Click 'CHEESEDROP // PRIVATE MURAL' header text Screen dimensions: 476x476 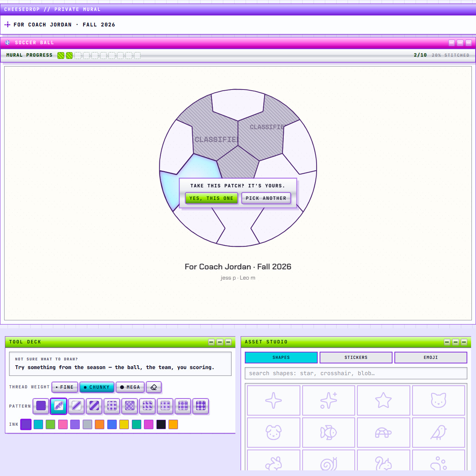(52, 9)
